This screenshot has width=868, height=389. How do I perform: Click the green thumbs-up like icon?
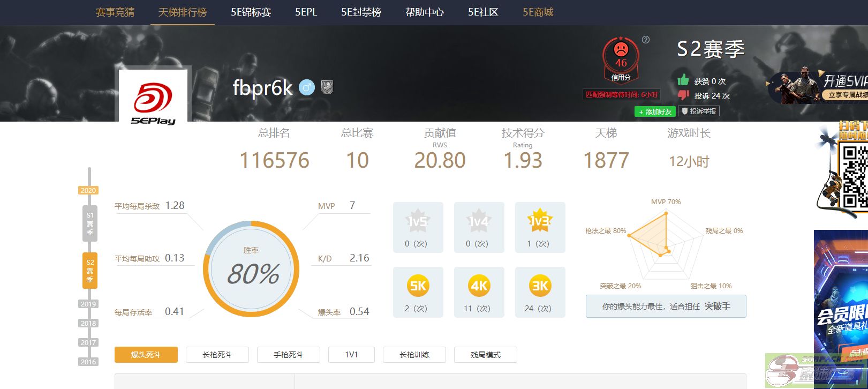pos(683,80)
